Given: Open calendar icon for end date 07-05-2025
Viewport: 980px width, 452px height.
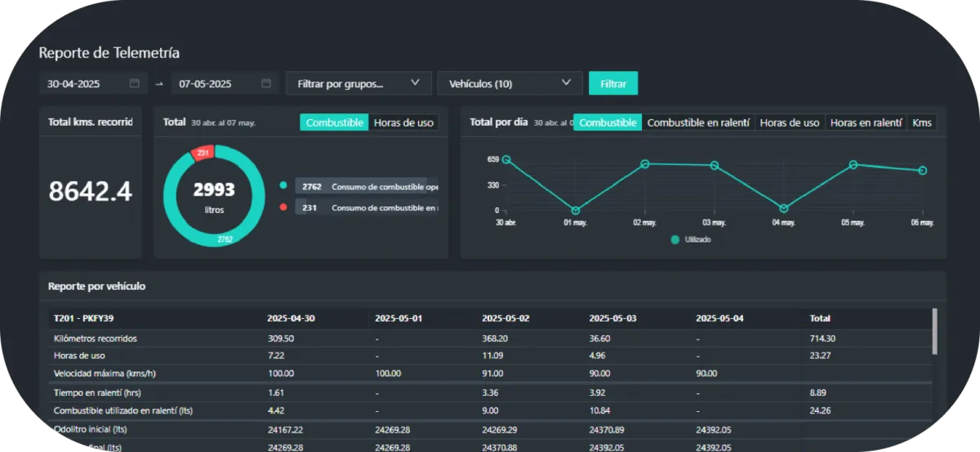Looking at the screenshot, I should pos(266,83).
